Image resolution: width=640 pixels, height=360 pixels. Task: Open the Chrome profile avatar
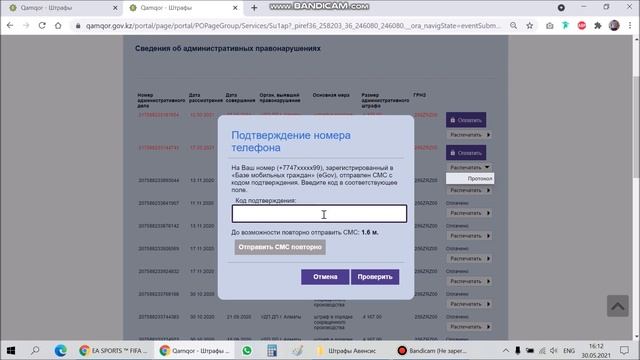[x=614, y=26]
